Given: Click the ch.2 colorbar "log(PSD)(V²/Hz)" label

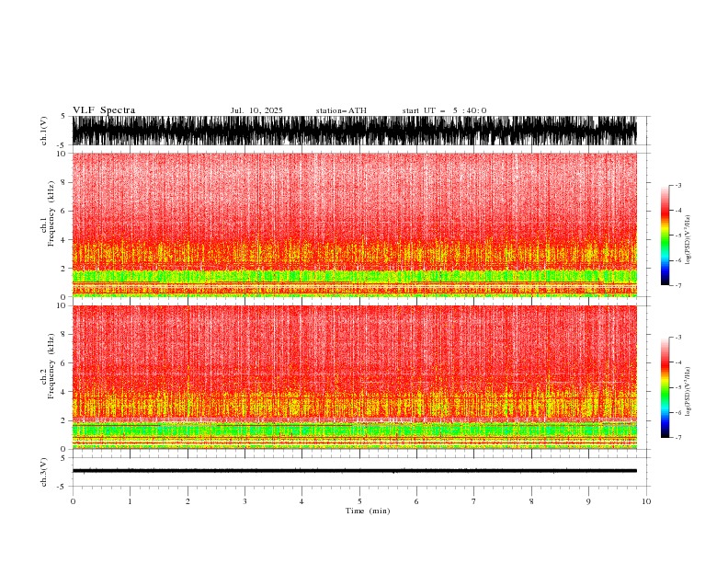Looking at the screenshot, I should 688,392.
